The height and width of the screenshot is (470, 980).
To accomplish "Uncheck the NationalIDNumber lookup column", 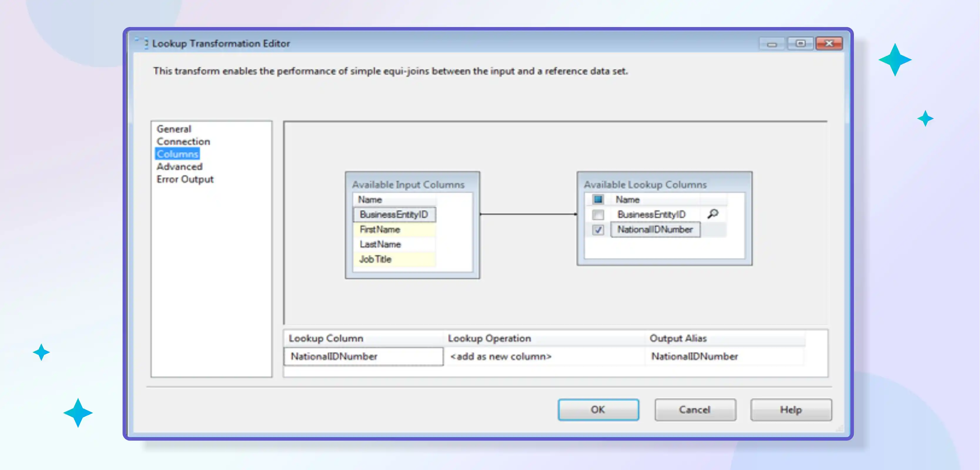I will 598,229.
